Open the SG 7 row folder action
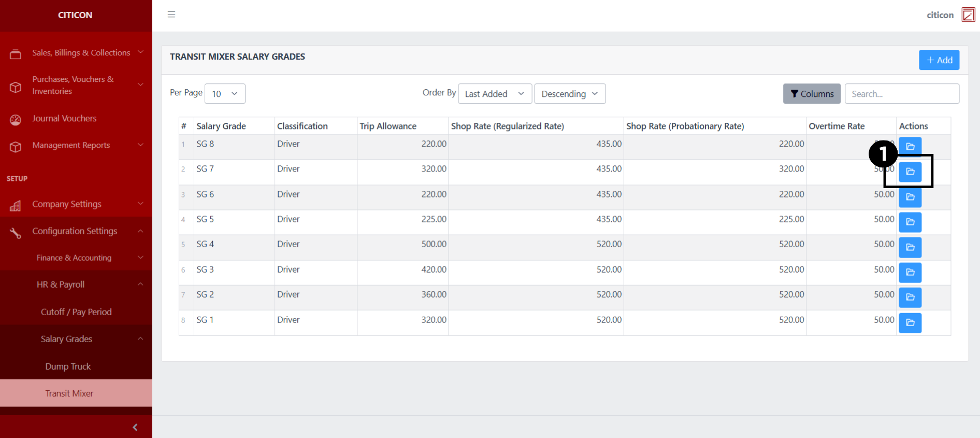Image resolution: width=980 pixels, height=438 pixels. tap(910, 172)
